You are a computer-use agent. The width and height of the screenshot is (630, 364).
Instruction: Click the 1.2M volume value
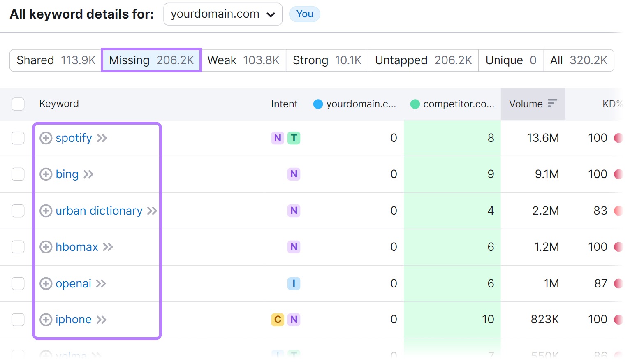click(547, 247)
